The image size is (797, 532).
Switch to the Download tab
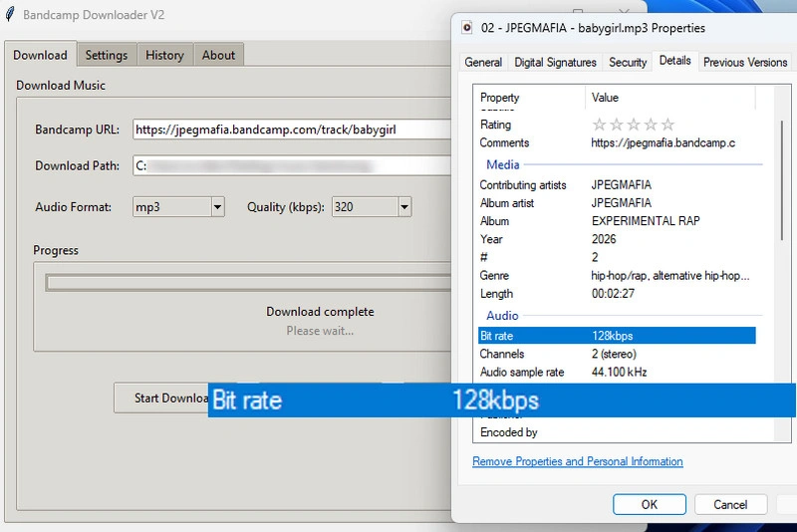click(x=40, y=55)
